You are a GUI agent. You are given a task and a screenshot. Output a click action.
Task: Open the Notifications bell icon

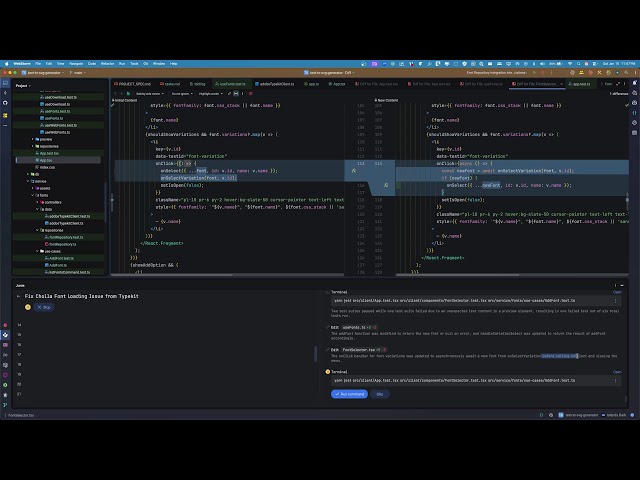[635, 83]
